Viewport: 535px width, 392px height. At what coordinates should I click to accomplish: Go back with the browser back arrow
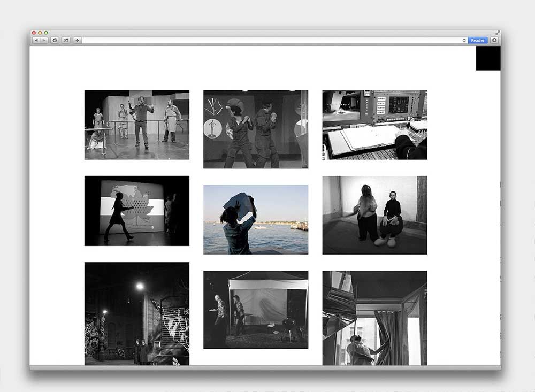click(36, 40)
